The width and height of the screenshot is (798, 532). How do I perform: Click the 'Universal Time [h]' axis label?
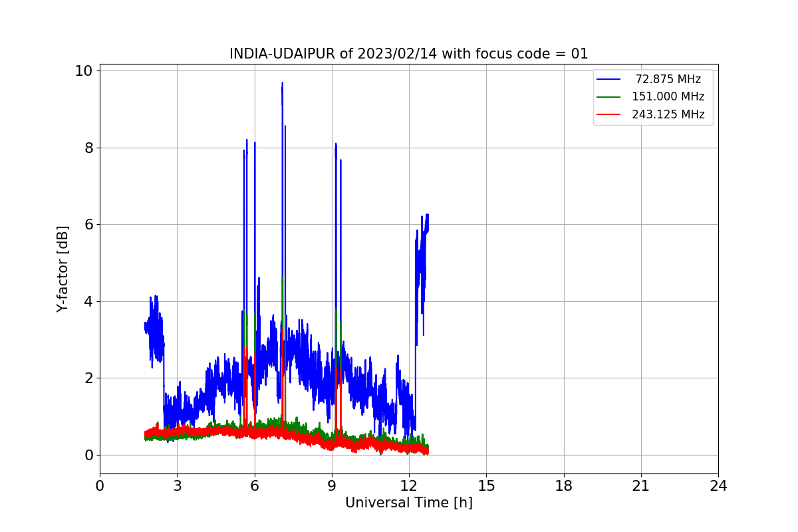(409, 503)
